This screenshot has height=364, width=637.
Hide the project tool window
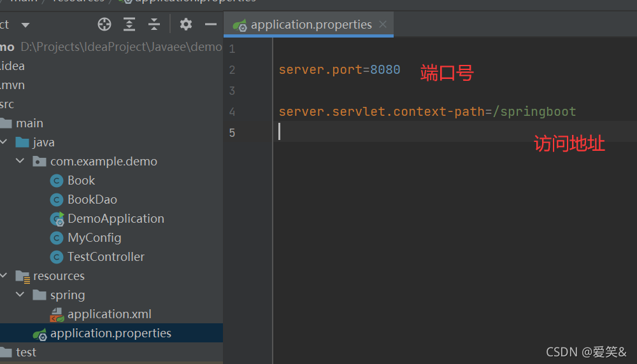click(211, 25)
